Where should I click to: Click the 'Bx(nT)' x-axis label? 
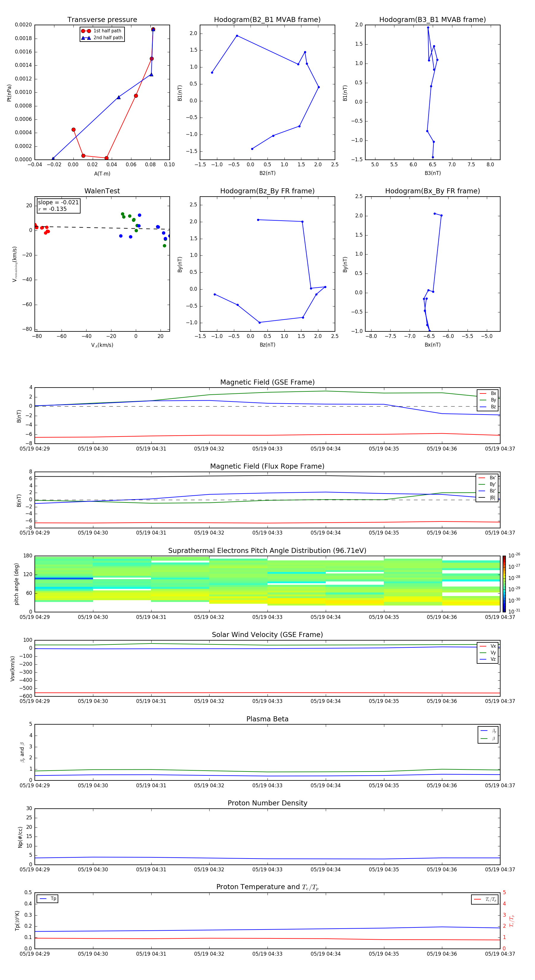coord(432,345)
